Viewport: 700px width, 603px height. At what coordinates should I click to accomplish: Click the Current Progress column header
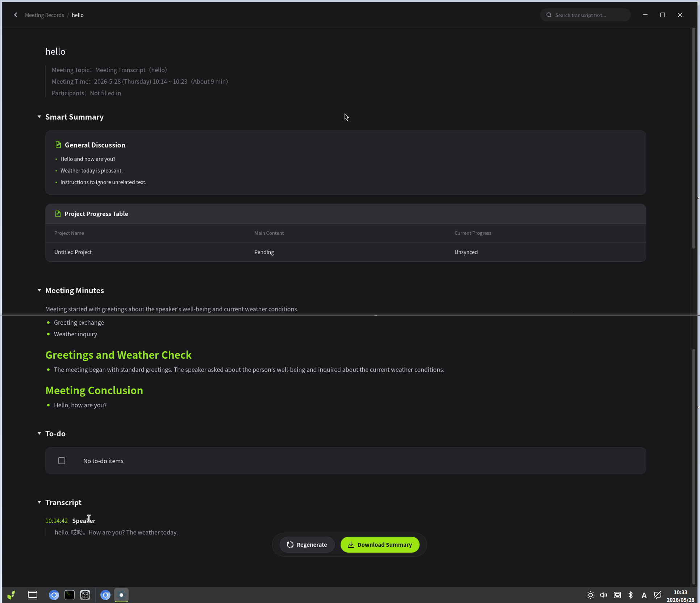(x=473, y=233)
